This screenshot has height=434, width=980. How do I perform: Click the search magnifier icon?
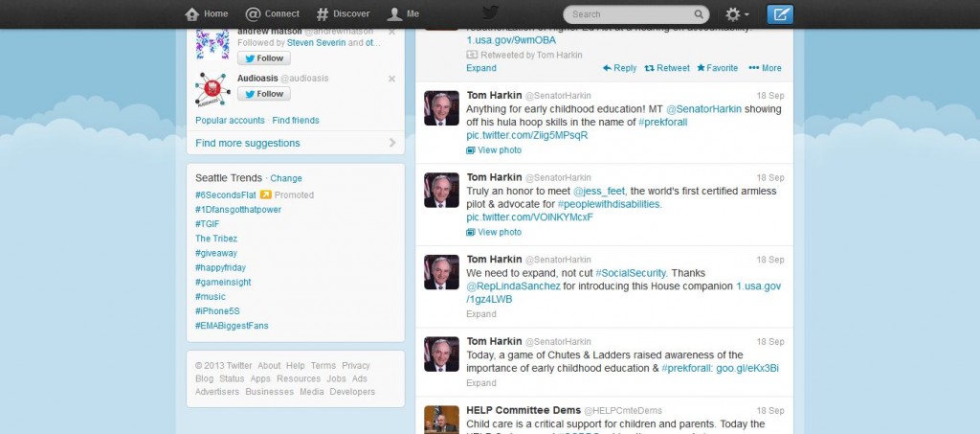click(x=699, y=13)
